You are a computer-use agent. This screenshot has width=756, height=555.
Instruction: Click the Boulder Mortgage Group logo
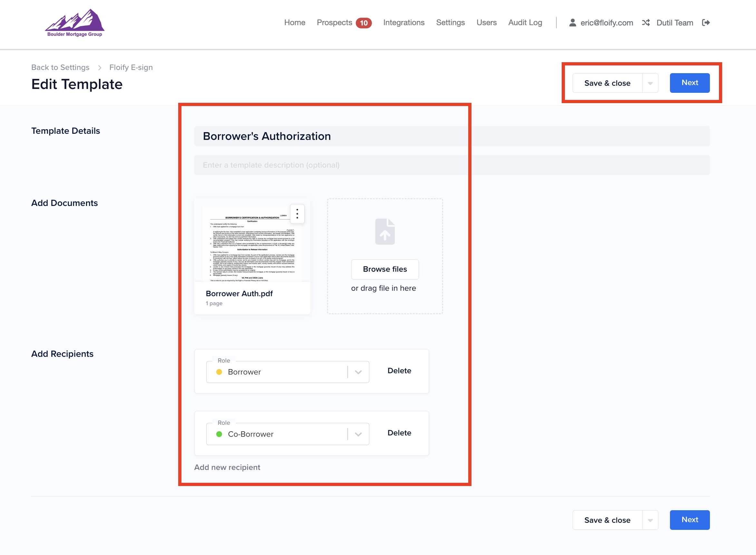tap(74, 23)
